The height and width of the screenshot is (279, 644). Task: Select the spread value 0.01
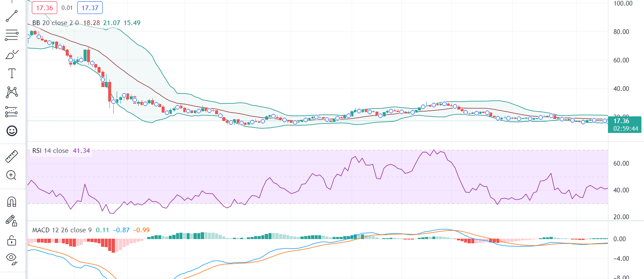pyautogui.click(x=67, y=8)
